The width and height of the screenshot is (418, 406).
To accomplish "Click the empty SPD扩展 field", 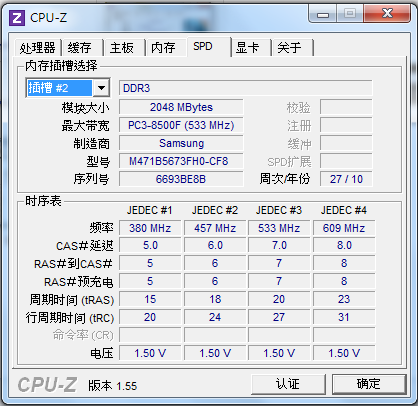I will click(346, 161).
